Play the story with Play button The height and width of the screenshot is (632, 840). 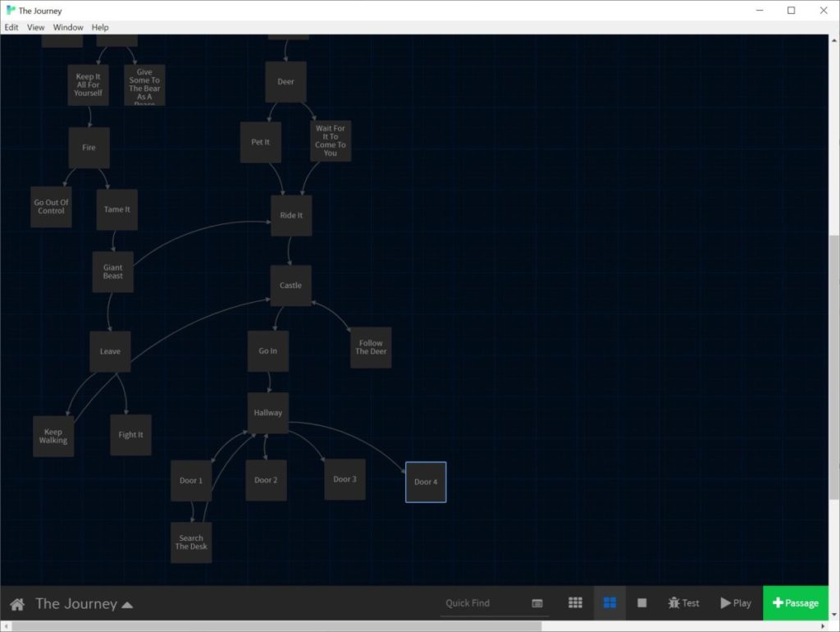(x=736, y=603)
